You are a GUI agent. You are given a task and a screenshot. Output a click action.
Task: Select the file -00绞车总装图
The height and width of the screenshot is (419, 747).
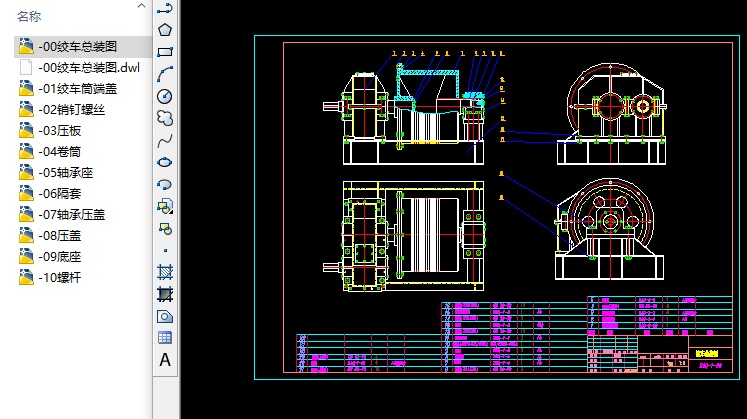click(x=78, y=47)
